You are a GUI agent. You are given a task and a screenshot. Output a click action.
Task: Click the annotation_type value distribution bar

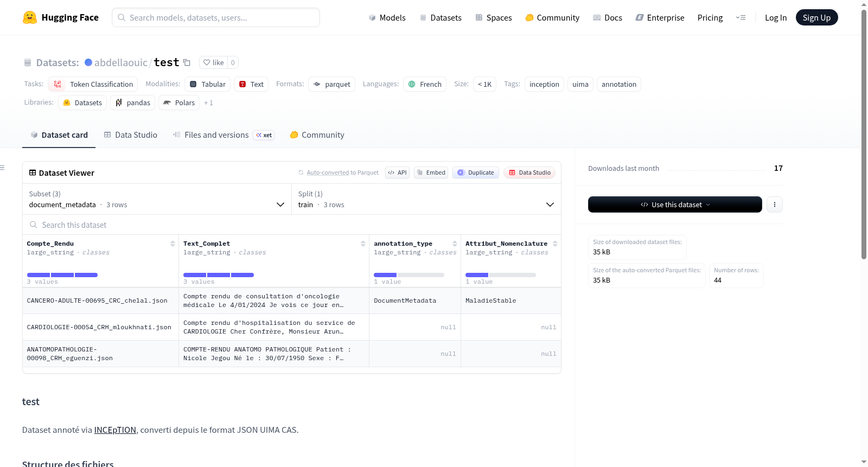(x=409, y=275)
